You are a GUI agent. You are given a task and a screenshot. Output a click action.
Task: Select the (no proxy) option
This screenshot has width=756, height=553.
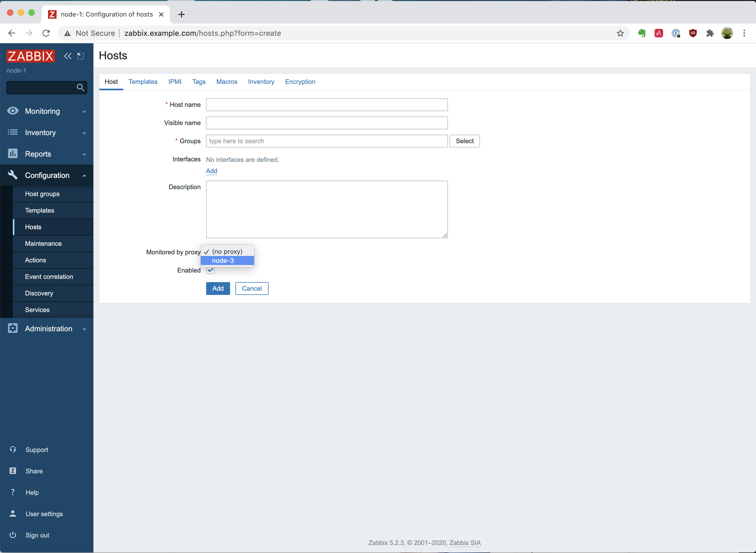[x=227, y=251]
